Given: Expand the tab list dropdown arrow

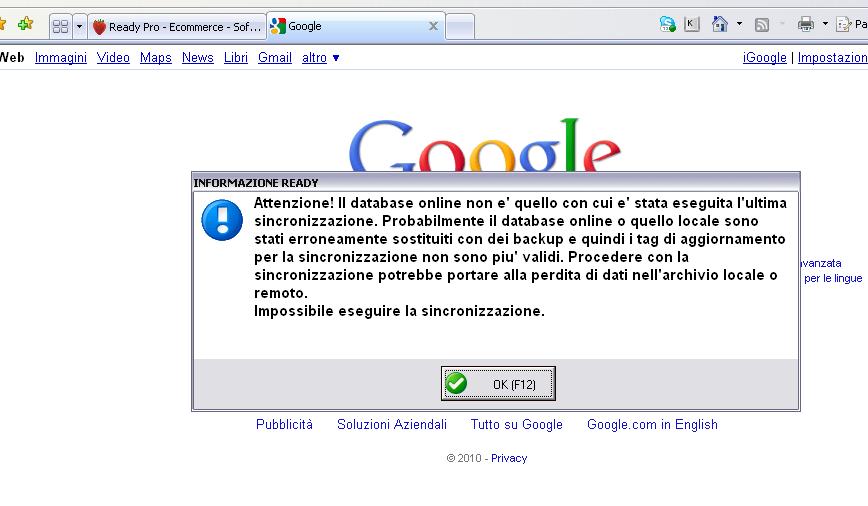Looking at the screenshot, I should 79,27.
